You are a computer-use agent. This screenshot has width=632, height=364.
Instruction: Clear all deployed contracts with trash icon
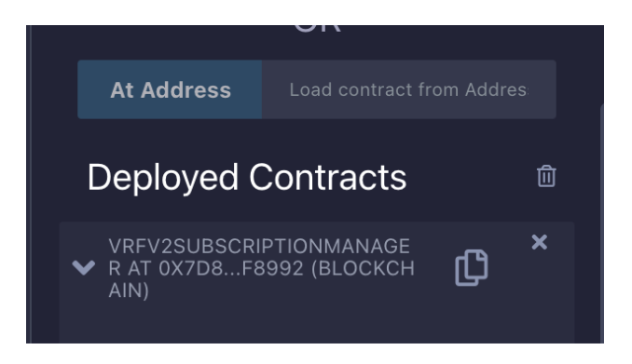[x=546, y=176]
